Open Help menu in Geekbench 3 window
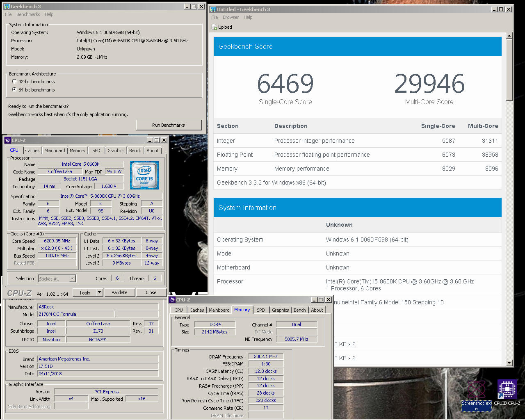 pos(49,14)
